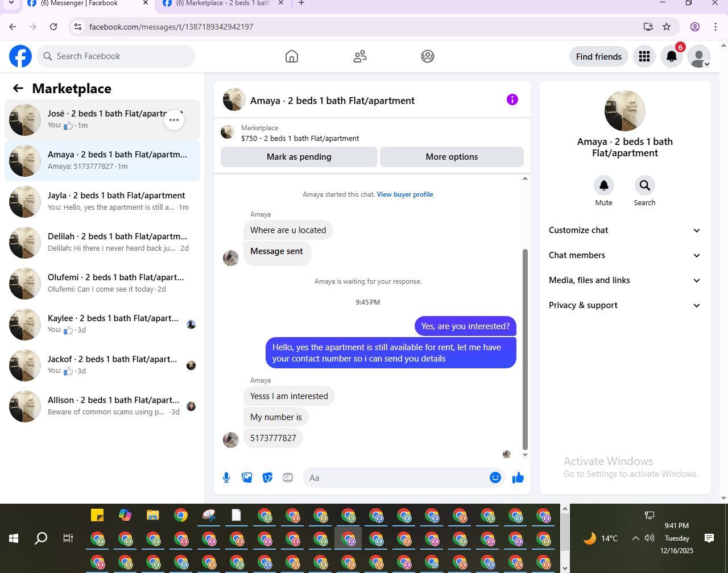Click the 'Yes, are you interested?' message

coord(465,326)
